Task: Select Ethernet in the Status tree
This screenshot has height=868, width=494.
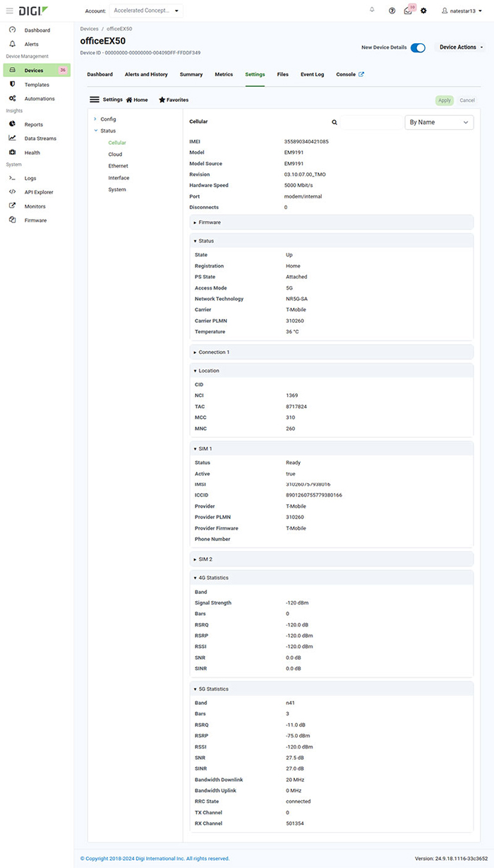Action: pos(118,166)
